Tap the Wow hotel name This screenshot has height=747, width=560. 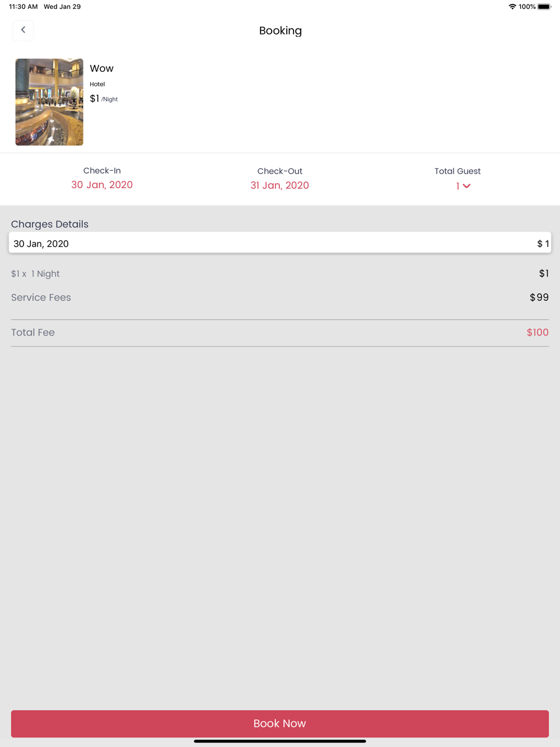[x=101, y=68]
